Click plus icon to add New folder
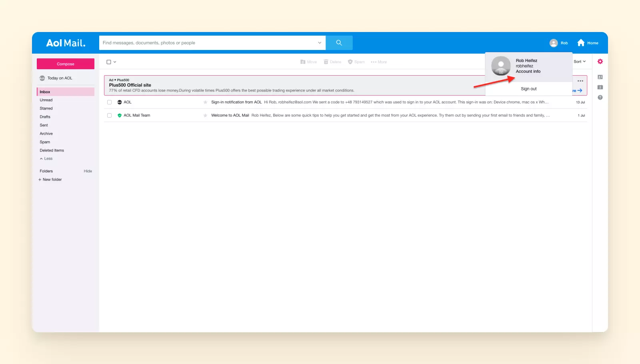640x364 pixels. click(x=40, y=180)
